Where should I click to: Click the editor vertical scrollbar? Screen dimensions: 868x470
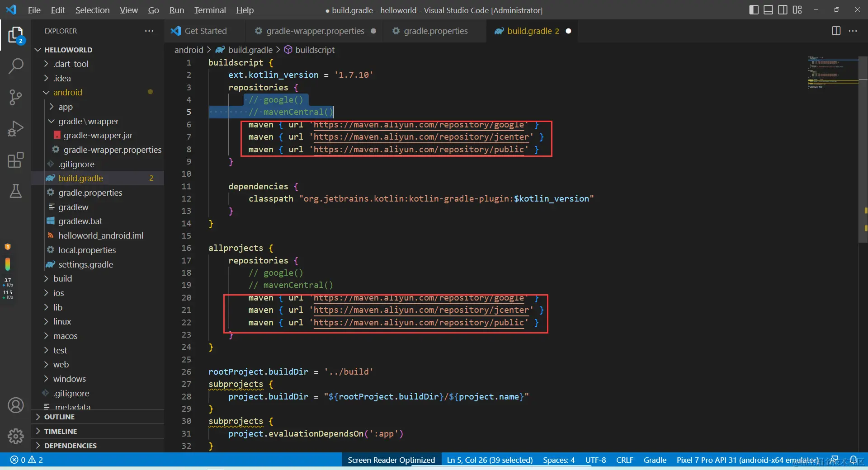point(863,149)
